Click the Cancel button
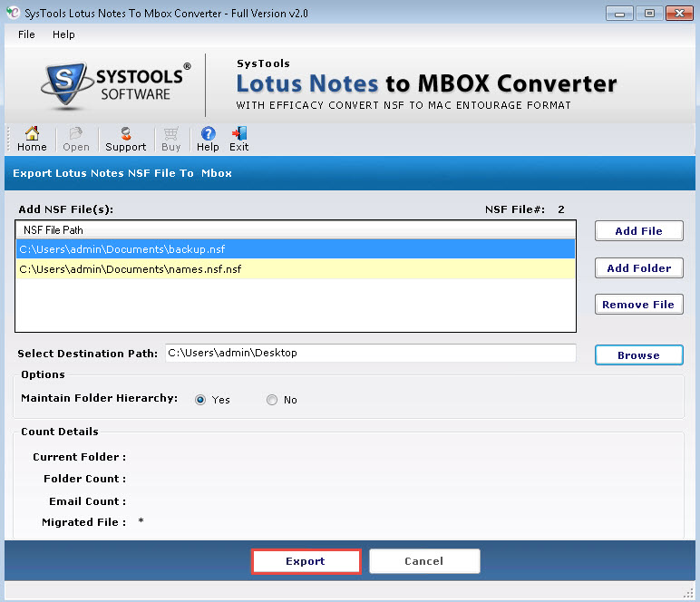Screen dimensions: 700x602 click(x=424, y=561)
